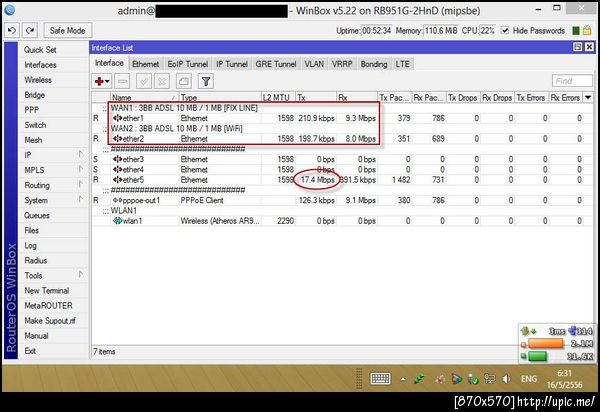Sort by the Tx Drops column header
The image size is (600, 412).
pyautogui.click(x=463, y=98)
